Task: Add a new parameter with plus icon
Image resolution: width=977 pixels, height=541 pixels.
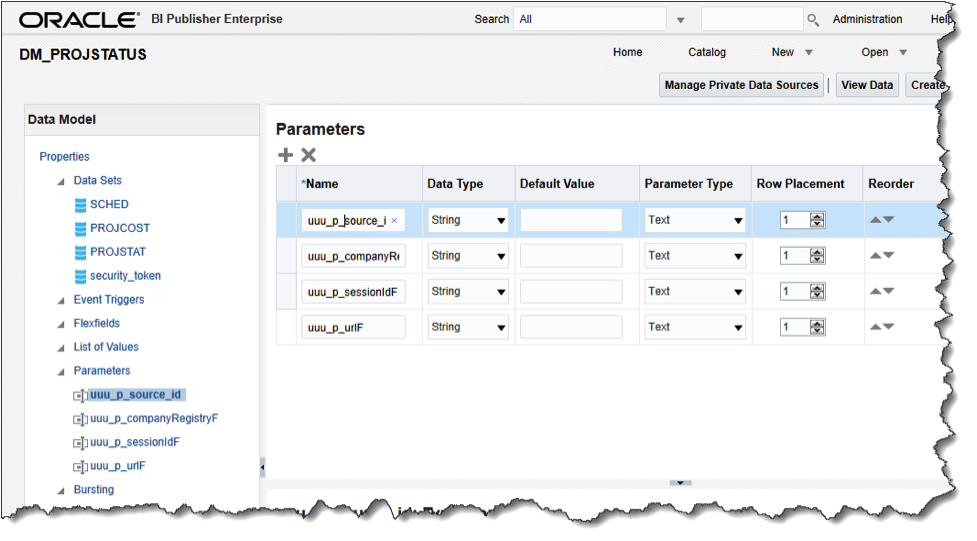Action: (285, 155)
